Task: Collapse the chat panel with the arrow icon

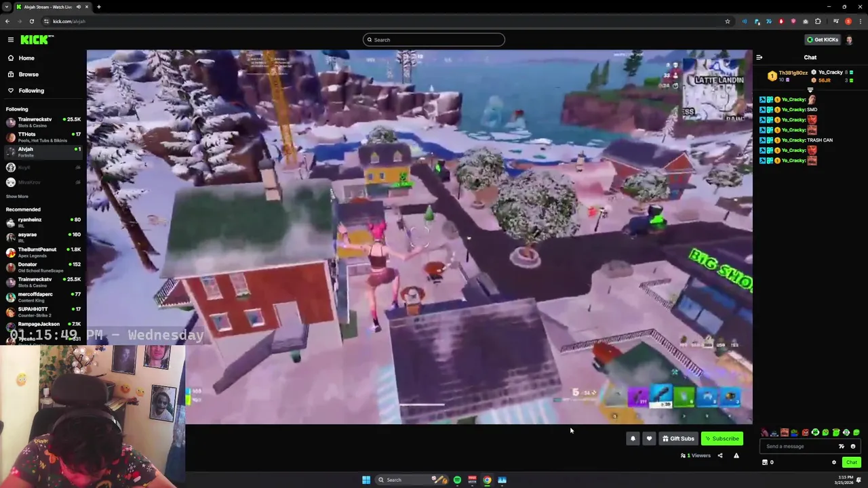Action: click(759, 58)
